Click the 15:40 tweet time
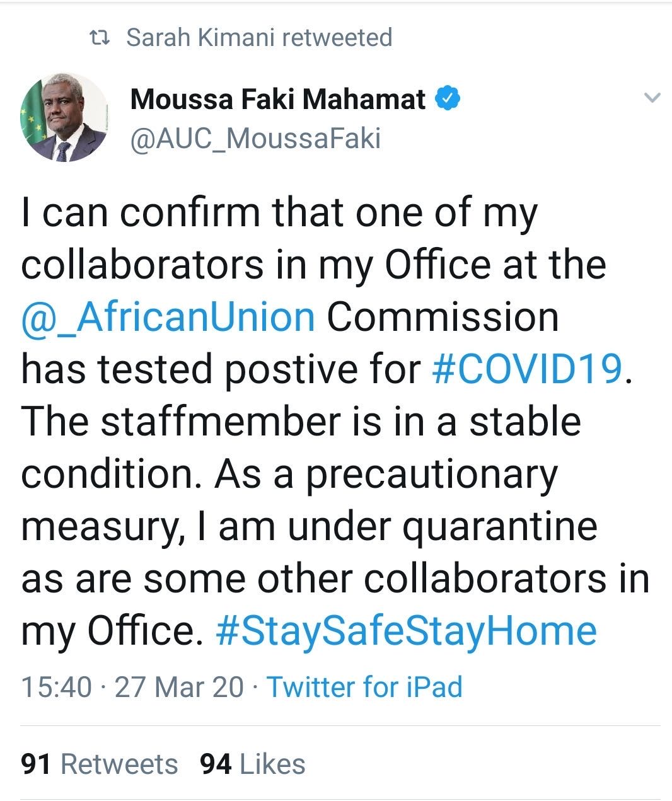The image size is (672, 801). (56, 686)
